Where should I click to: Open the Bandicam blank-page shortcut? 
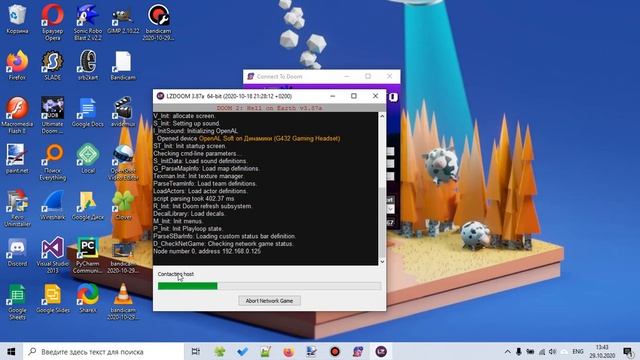[x=123, y=65]
